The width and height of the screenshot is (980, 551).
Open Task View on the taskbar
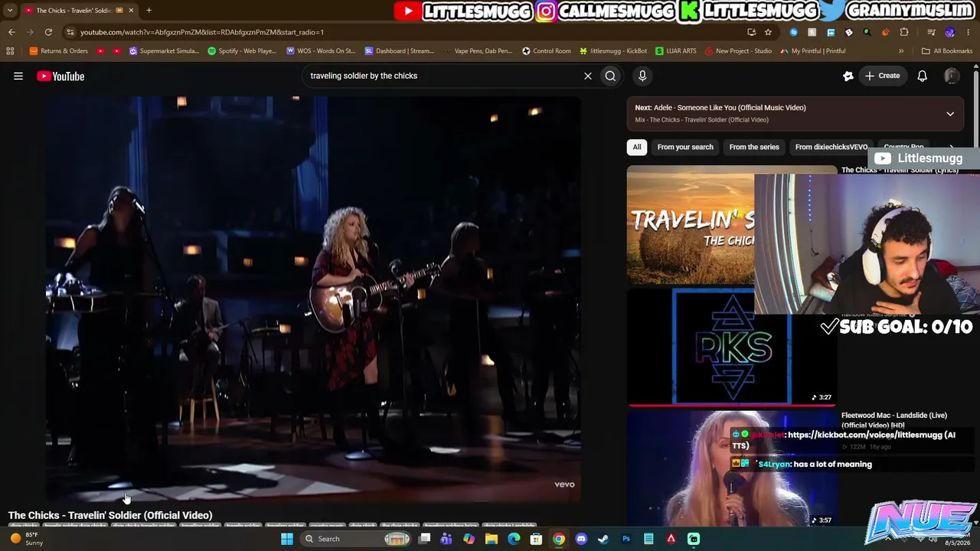(x=424, y=539)
